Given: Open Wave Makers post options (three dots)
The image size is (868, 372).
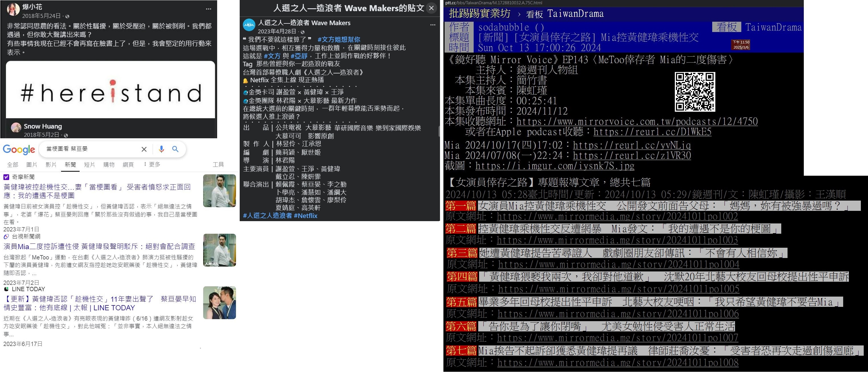Looking at the screenshot, I should [x=433, y=25].
